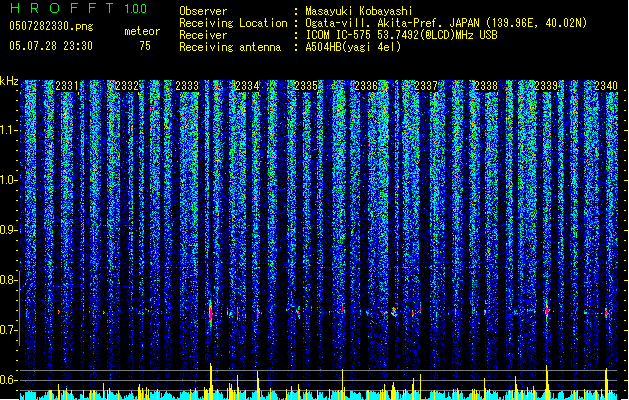
Task: Click the 0.7 frequency axis label
Action: pyautogui.click(x=9, y=330)
